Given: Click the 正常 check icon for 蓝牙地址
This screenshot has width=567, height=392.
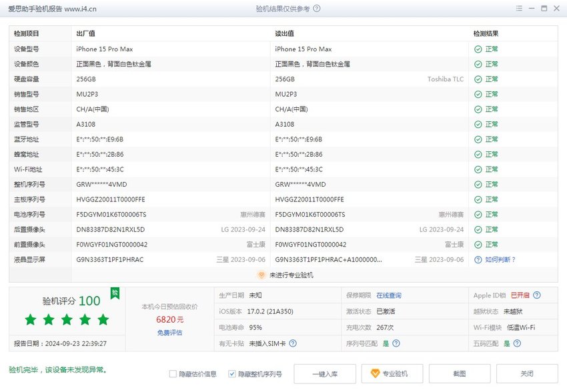Looking at the screenshot, I should (478, 139).
